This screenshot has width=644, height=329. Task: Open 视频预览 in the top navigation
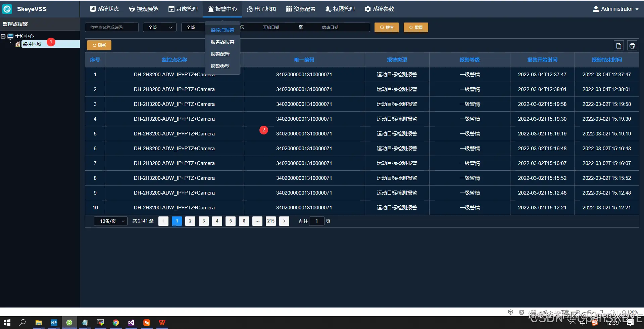(x=144, y=9)
